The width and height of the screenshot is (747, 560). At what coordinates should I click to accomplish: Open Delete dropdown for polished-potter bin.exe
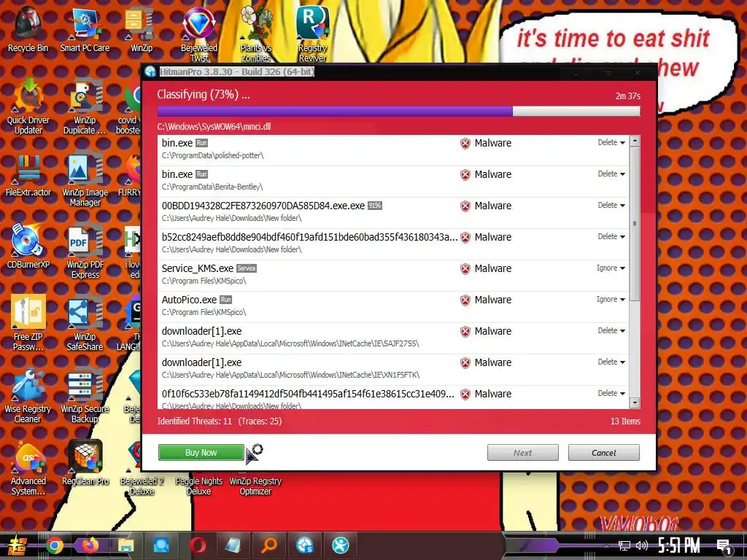[x=611, y=142]
